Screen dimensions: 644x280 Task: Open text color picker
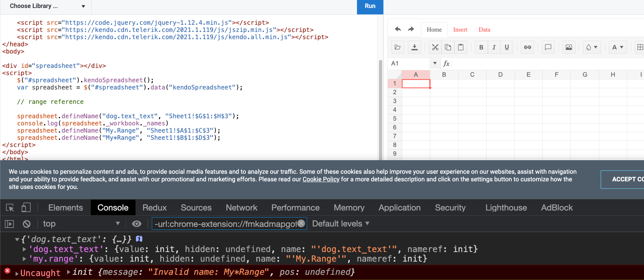[618, 47]
